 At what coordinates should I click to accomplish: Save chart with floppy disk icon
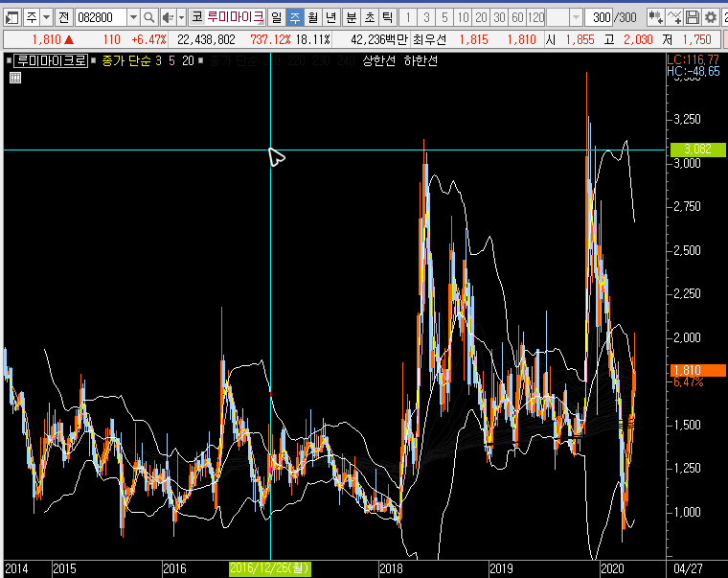coord(693,17)
